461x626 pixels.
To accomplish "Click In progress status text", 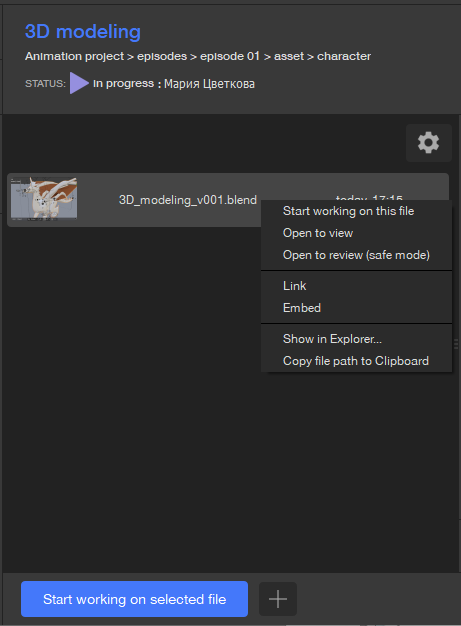I will click(x=123, y=83).
